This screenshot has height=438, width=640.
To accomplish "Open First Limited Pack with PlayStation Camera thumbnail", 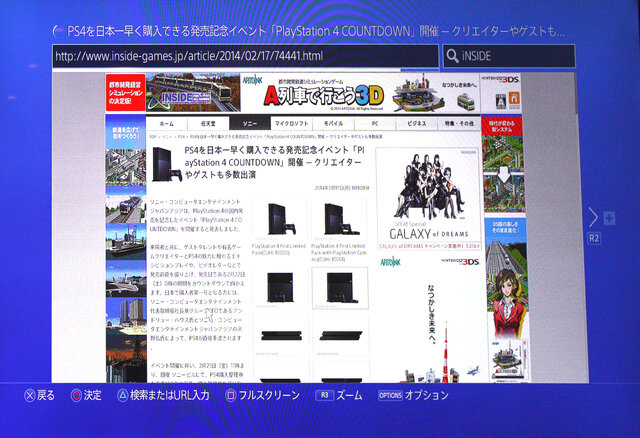I will [339, 220].
